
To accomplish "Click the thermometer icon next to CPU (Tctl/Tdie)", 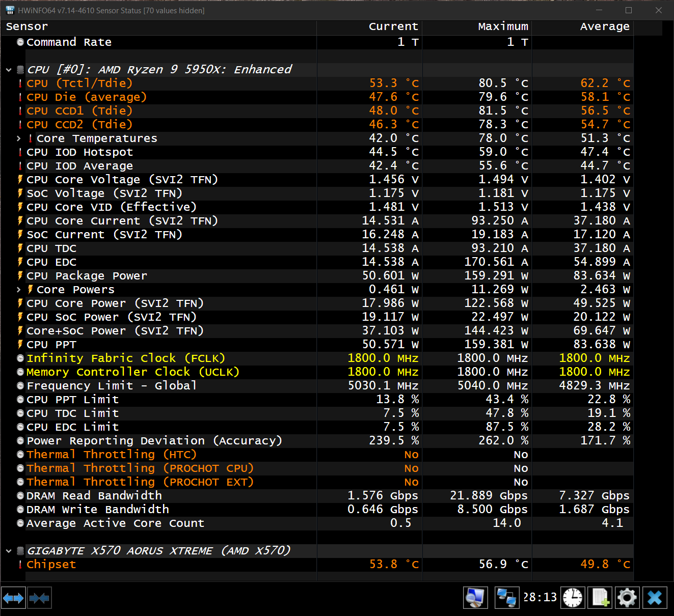I will tap(20, 83).
